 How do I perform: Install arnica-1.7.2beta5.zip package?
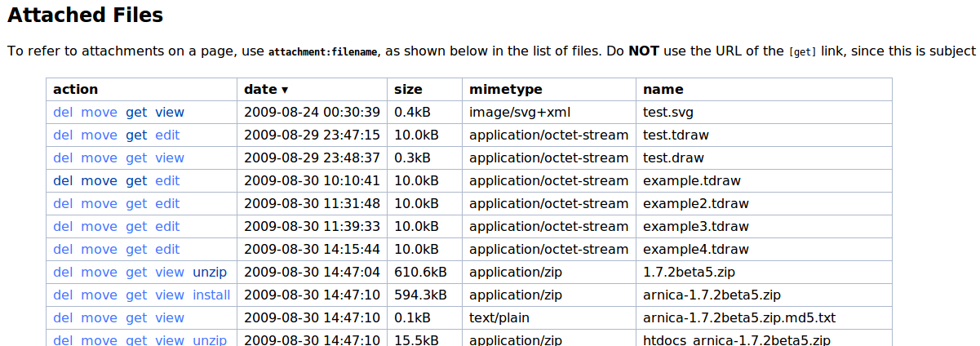coord(211,295)
